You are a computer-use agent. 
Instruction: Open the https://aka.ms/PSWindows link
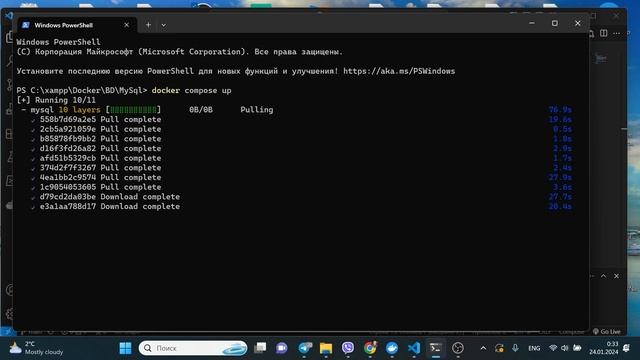[x=399, y=71]
